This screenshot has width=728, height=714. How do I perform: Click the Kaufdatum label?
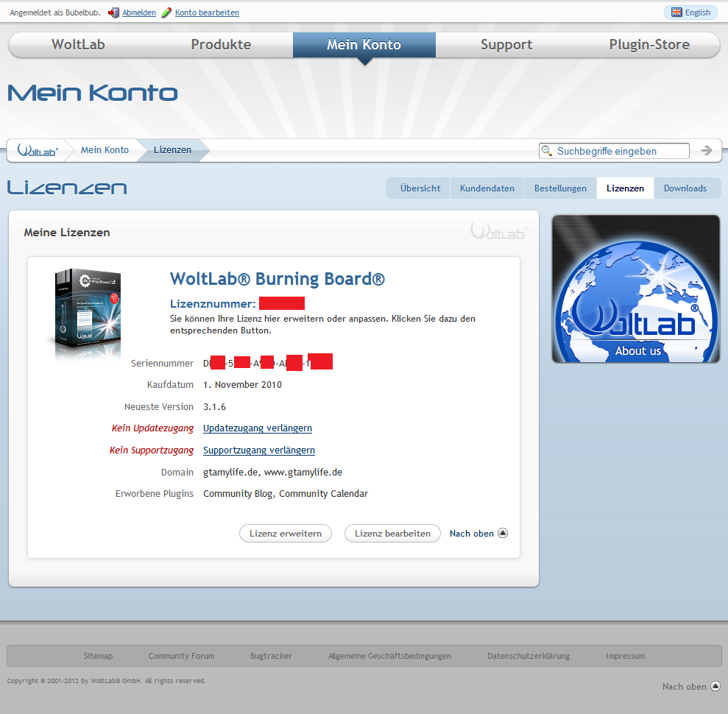pyautogui.click(x=170, y=384)
